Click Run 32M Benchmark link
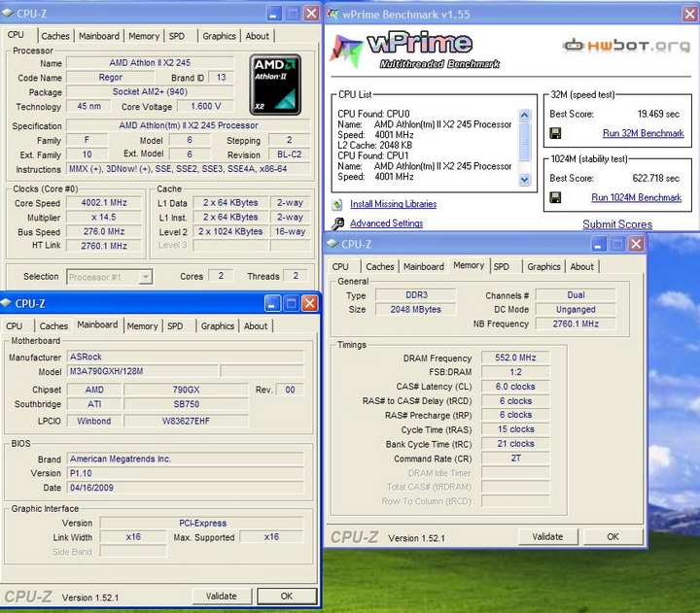 pos(644,133)
